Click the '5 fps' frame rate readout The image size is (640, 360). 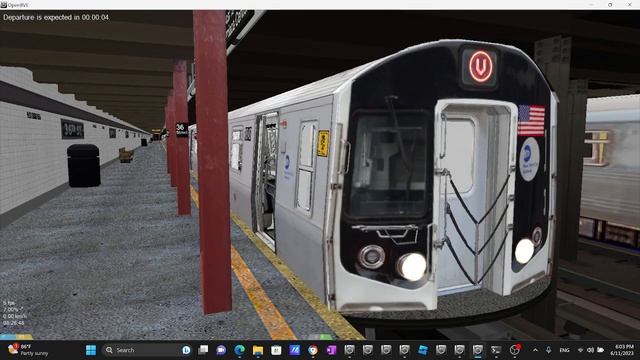coord(9,303)
